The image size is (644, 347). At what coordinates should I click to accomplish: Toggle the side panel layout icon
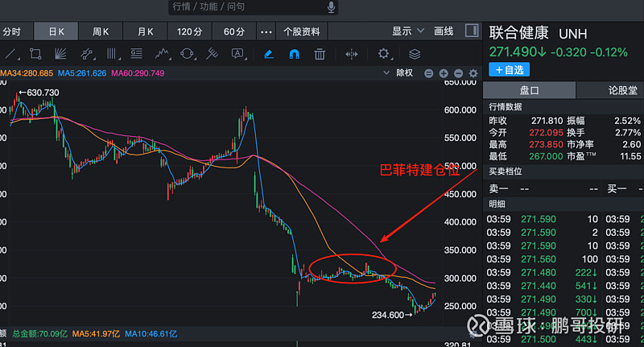(472, 31)
